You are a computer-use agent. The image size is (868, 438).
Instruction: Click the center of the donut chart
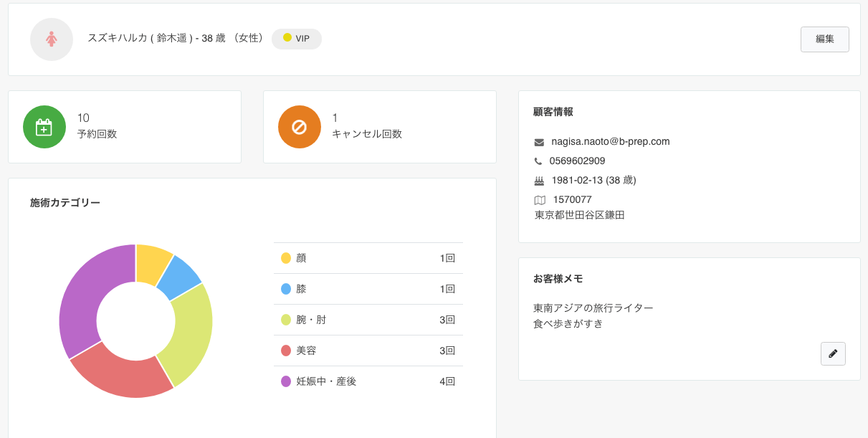(x=135, y=322)
